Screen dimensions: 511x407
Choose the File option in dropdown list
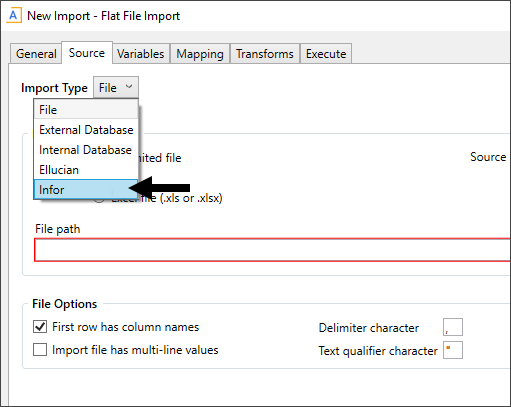pyautogui.click(x=86, y=110)
